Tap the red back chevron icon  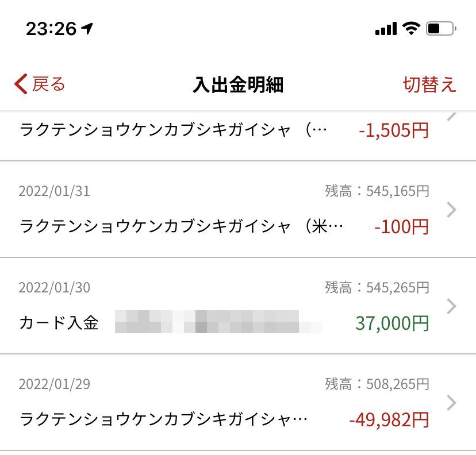click(21, 84)
